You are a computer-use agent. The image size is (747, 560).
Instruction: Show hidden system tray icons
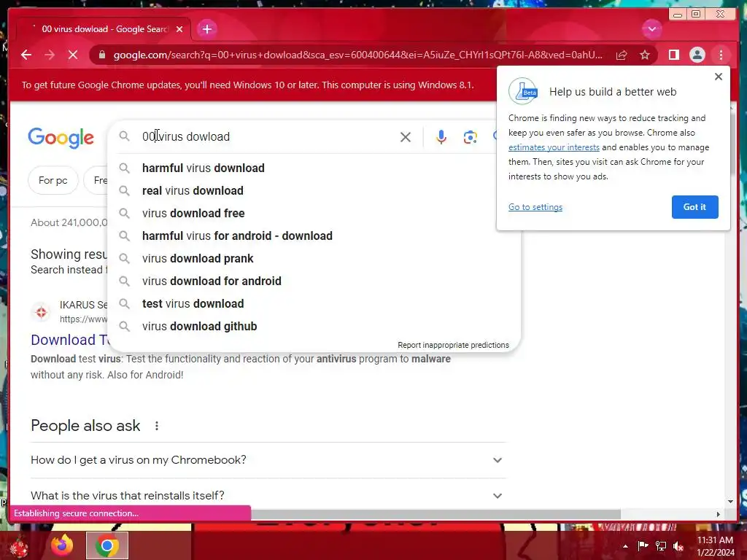[x=625, y=546]
